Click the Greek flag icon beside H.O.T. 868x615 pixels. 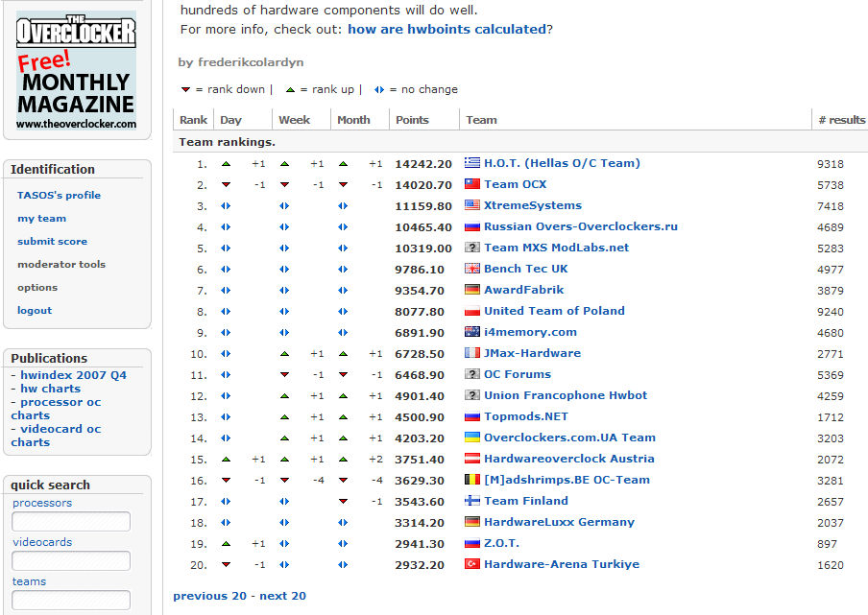point(471,162)
